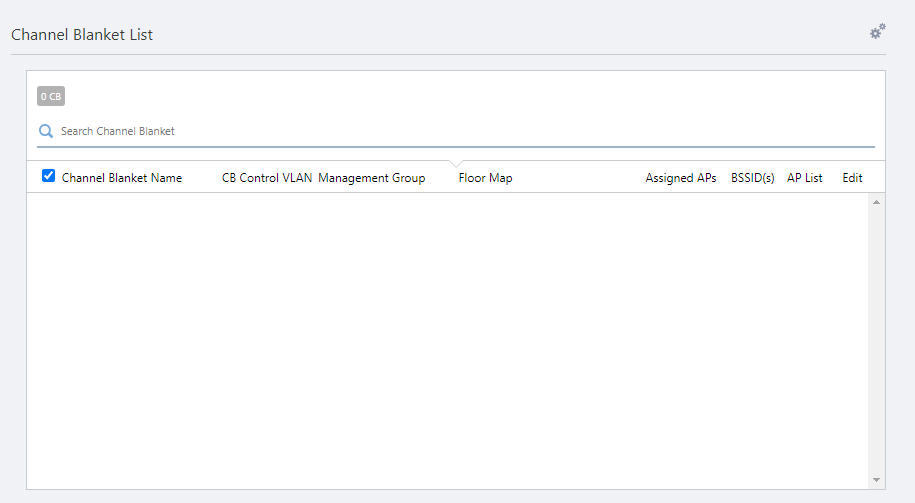Select the Assigned APs column header
This screenshot has height=503, width=915.
click(680, 178)
